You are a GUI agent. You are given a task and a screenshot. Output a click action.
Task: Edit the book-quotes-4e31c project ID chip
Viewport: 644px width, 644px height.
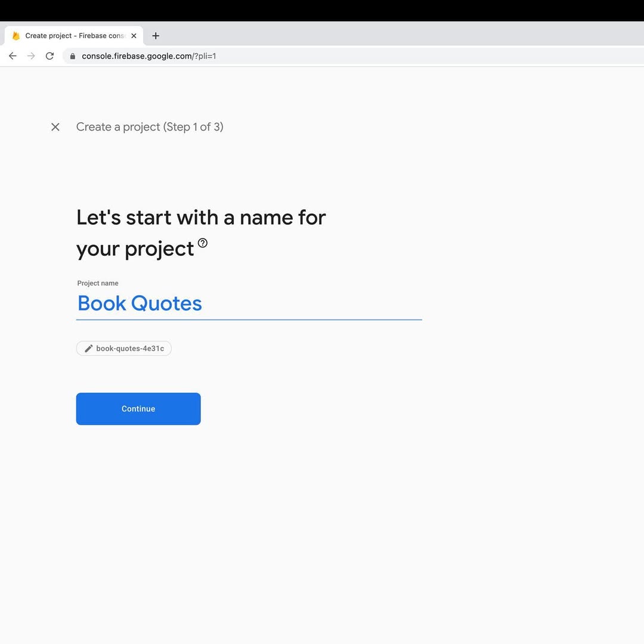129,349
